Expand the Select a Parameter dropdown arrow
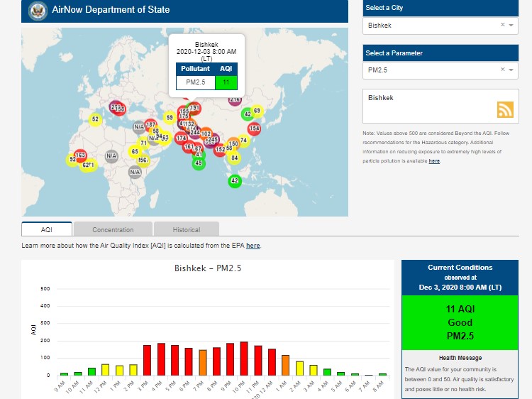 pos(511,70)
